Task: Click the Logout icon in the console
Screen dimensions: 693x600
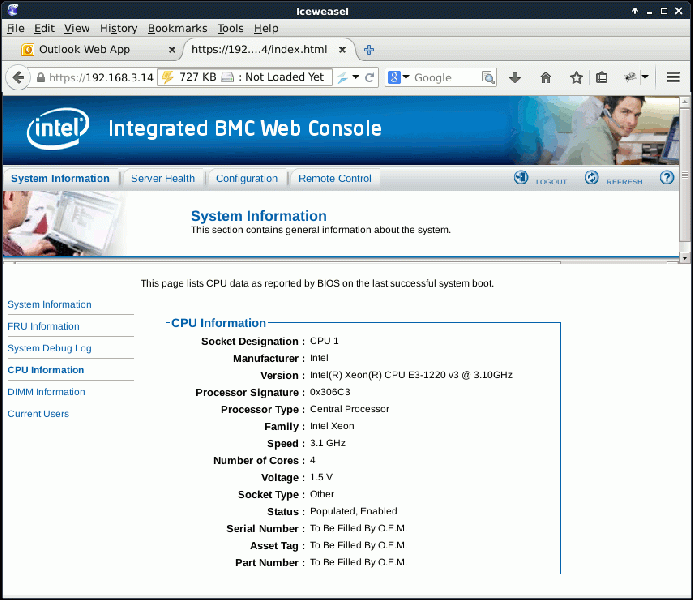Action: 521,178
